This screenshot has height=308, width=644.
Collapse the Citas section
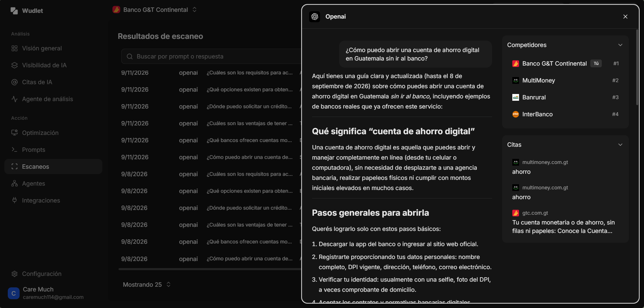pyautogui.click(x=620, y=145)
